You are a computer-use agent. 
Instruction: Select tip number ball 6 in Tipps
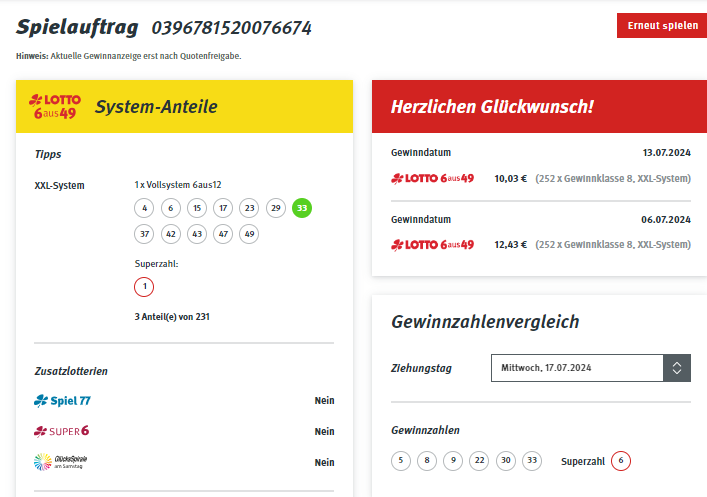pos(170,208)
